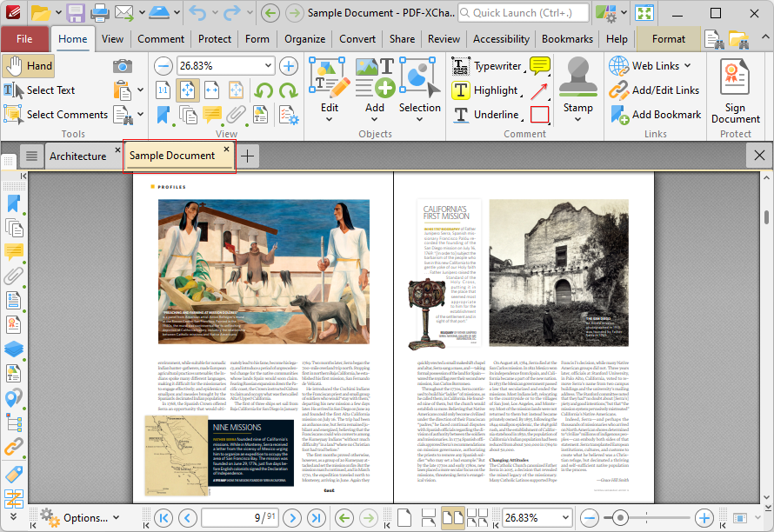Open the status bar zoom percentage dropdown
The height and width of the screenshot is (532, 774).
[x=565, y=518]
